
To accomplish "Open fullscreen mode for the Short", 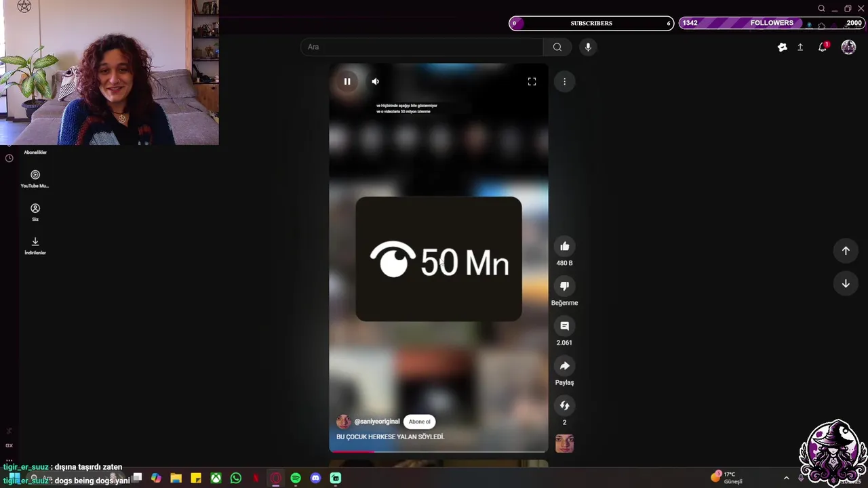I will point(532,81).
